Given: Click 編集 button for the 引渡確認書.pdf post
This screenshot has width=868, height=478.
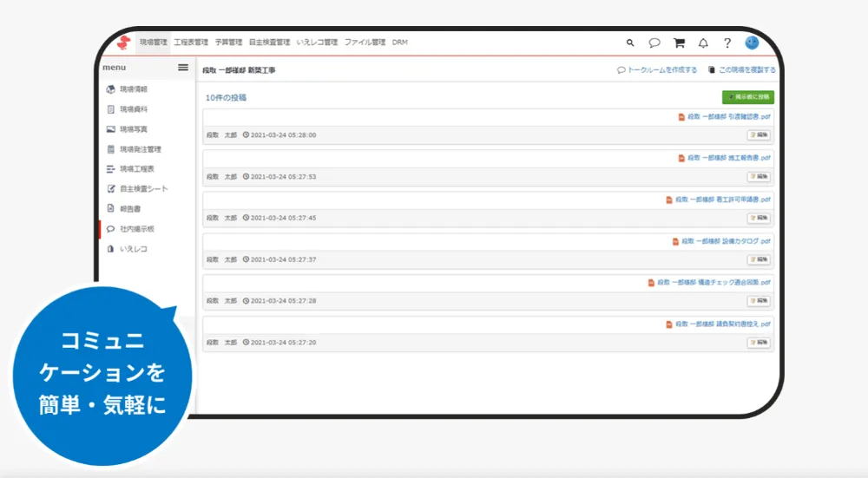Looking at the screenshot, I should coord(759,135).
